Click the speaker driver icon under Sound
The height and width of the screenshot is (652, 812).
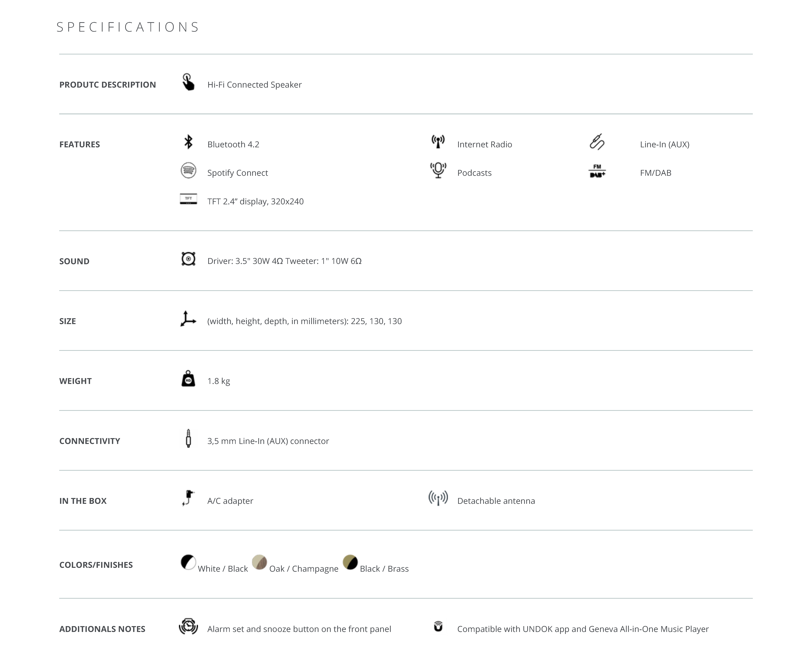pos(188,259)
